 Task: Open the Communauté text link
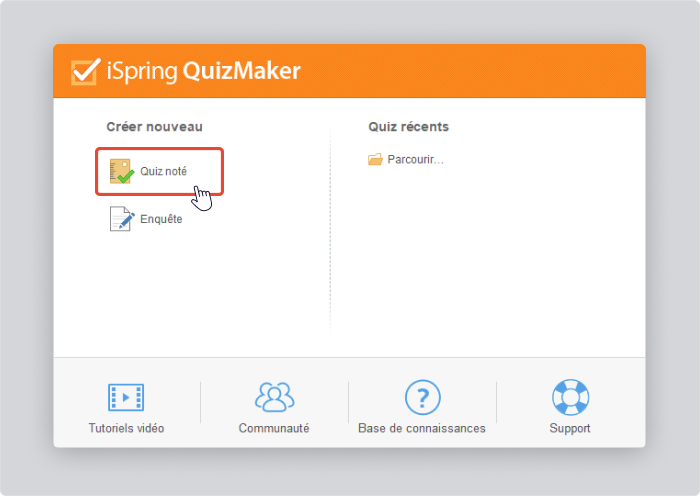coord(274,428)
